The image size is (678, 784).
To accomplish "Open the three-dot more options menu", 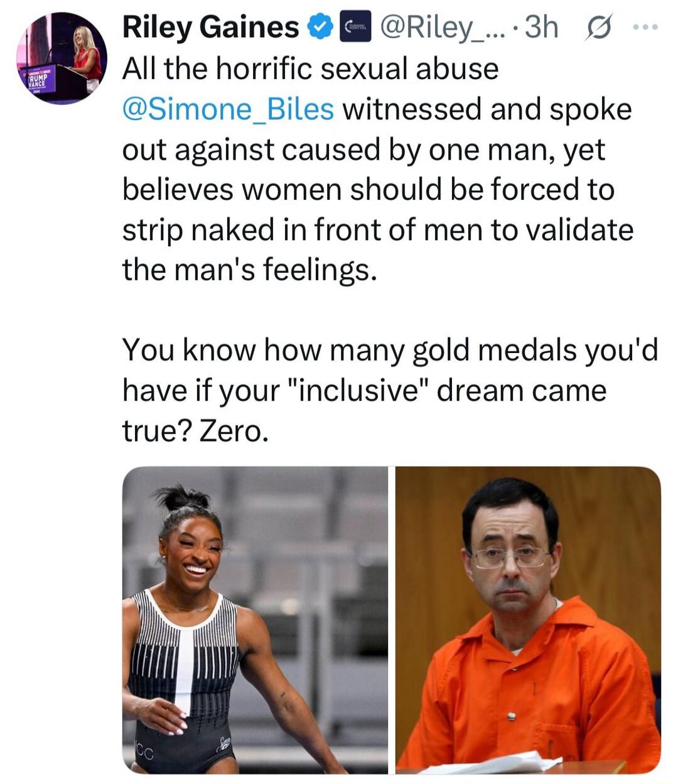I will pyautogui.click(x=645, y=27).
